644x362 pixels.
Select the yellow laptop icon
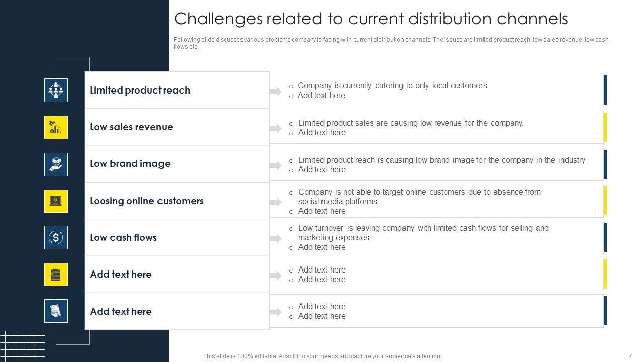56,201
